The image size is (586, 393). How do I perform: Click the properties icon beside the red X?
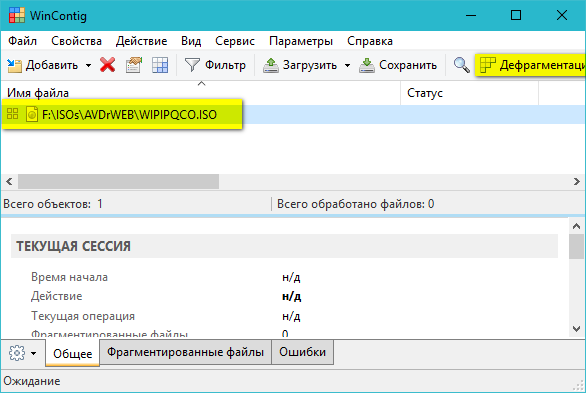click(x=134, y=65)
